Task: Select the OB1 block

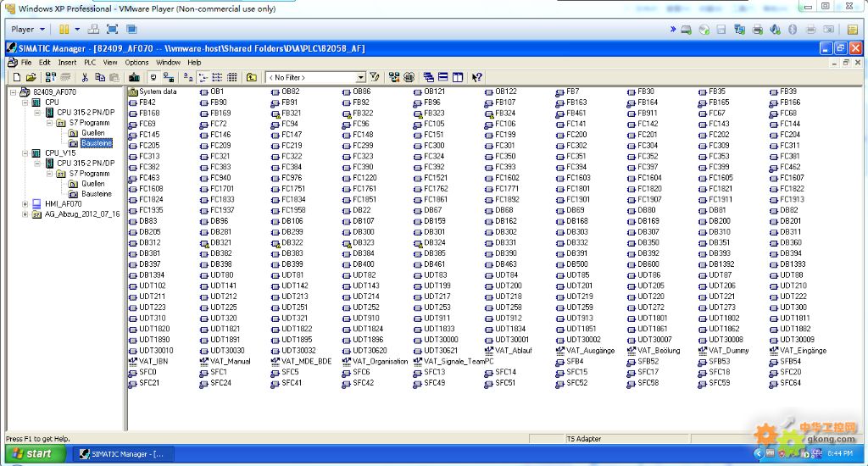Action: [x=211, y=92]
